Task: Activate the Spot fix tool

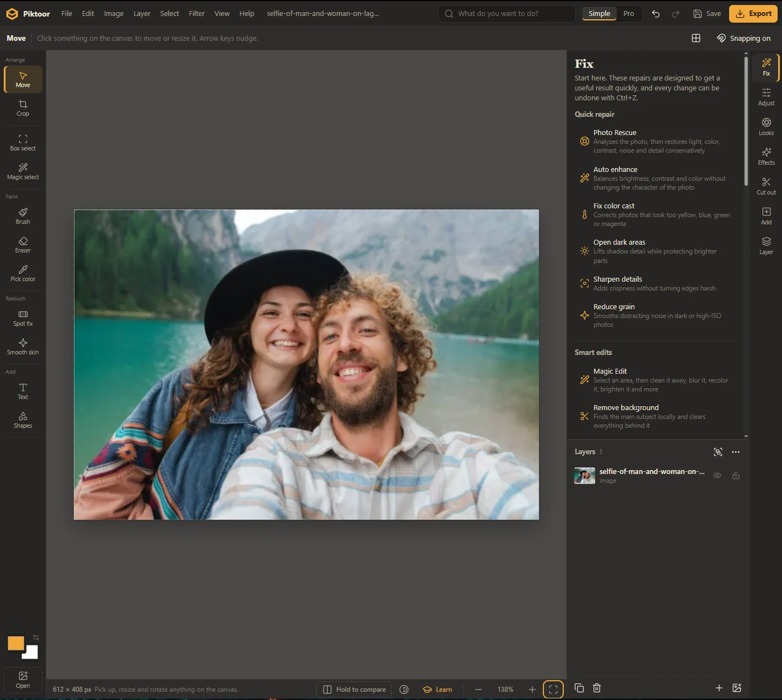Action: pyautogui.click(x=23, y=318)
